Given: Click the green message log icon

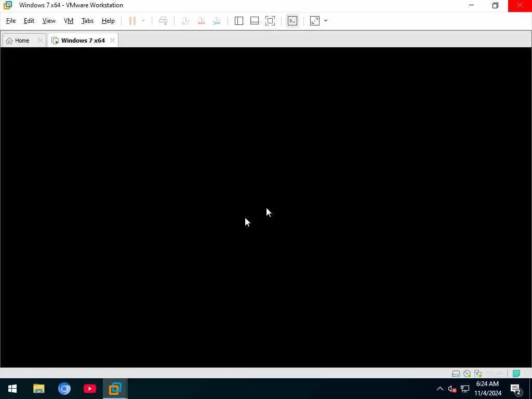Looking at the screenshot, I should click(516, 374).
